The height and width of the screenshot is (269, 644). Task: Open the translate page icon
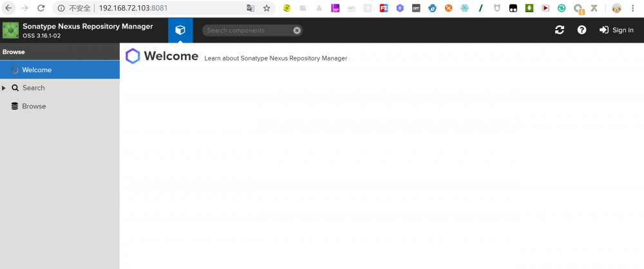click(x=250, y=8)
